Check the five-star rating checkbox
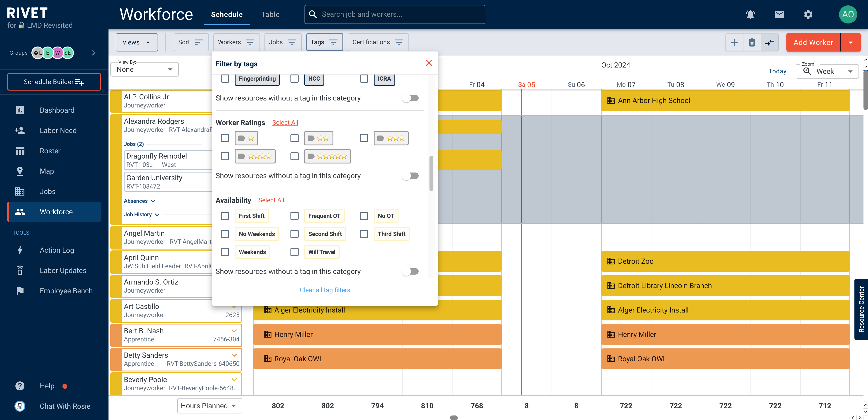The width and height of the screenshot is (868, 420). [295, 156]
